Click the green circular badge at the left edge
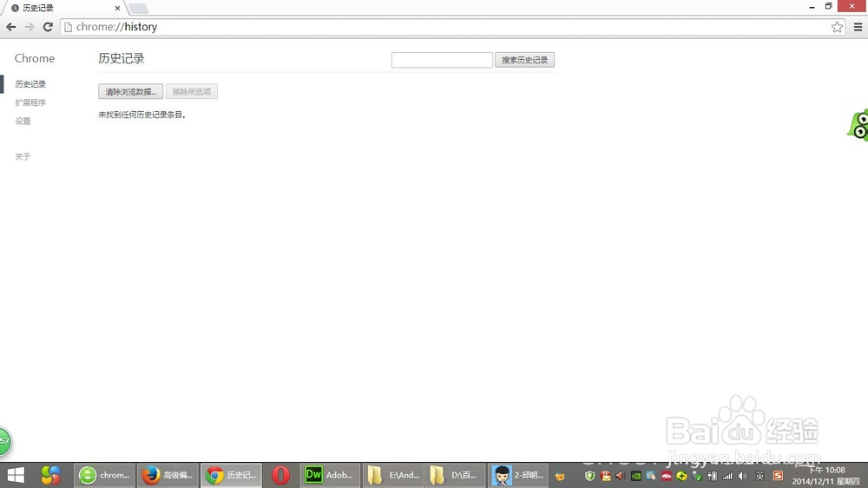The height and width of the screenshot is (488, 868). (5, 441)
